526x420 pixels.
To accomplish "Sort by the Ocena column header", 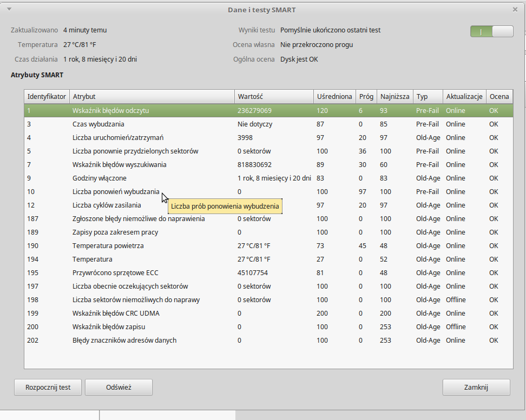I will [x=499, y=97].
